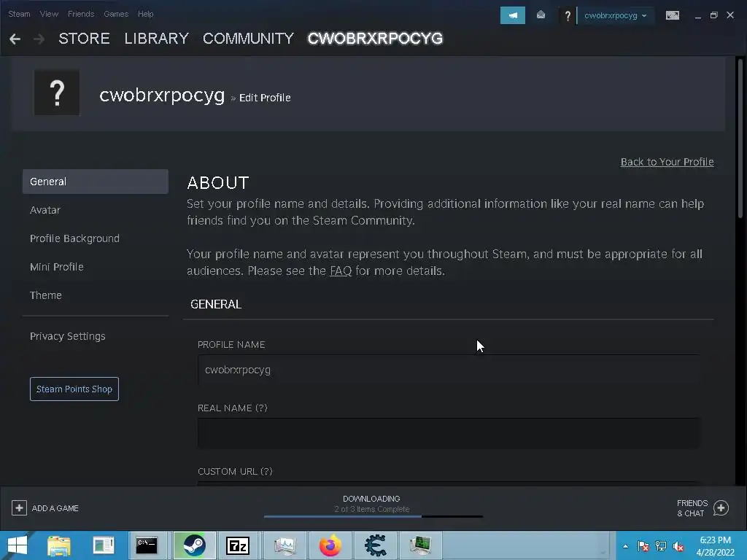Image resolution: width=747 pixels, height=560 pixels.
Task: Open the Friends menu
Action: click(x=81, y=14)
